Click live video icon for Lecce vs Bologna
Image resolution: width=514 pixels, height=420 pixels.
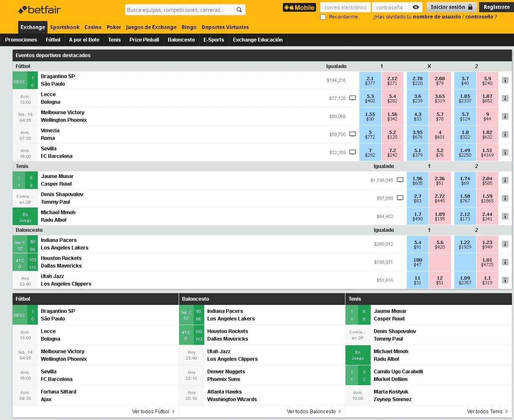click(353, 98)
